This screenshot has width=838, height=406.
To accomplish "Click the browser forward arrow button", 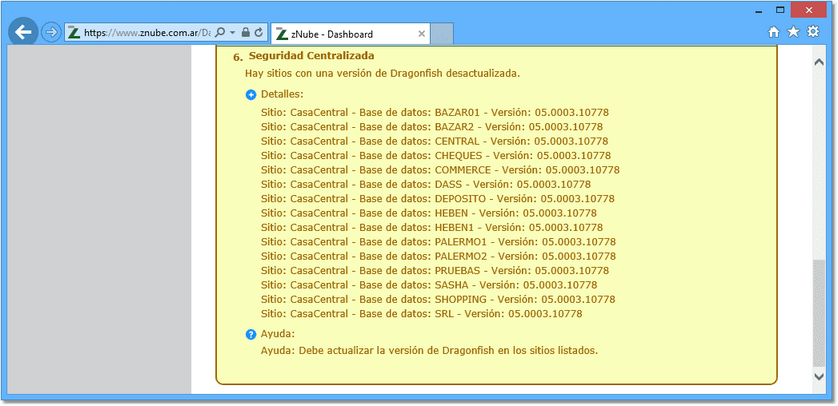I will [x=51, y=33].
